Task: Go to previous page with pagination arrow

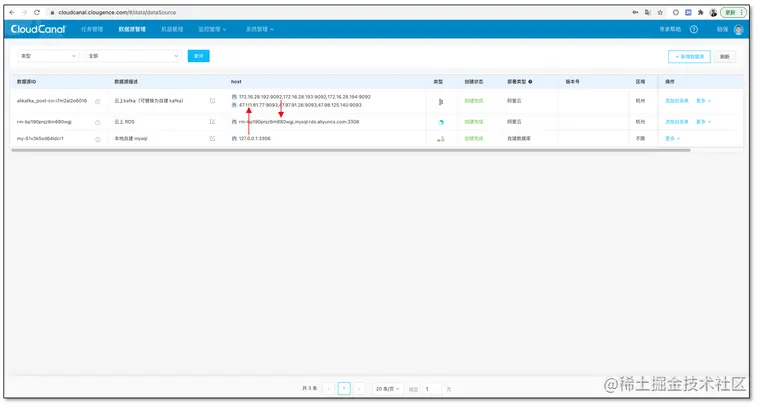Action: coord(329,389)
